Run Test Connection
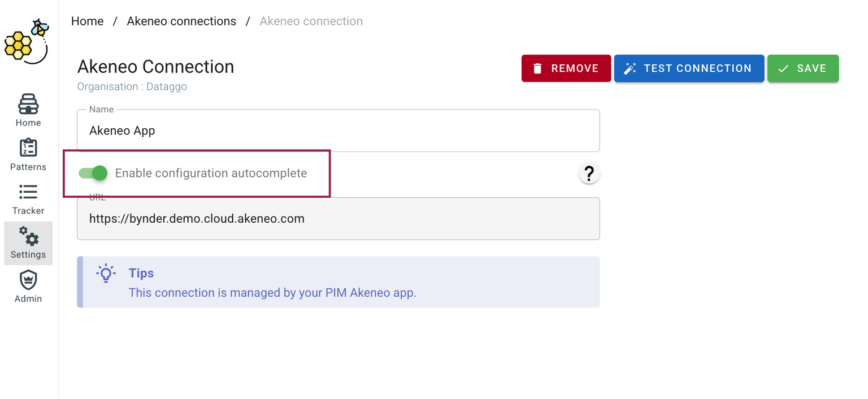868x399 pixels. [689, 68]
